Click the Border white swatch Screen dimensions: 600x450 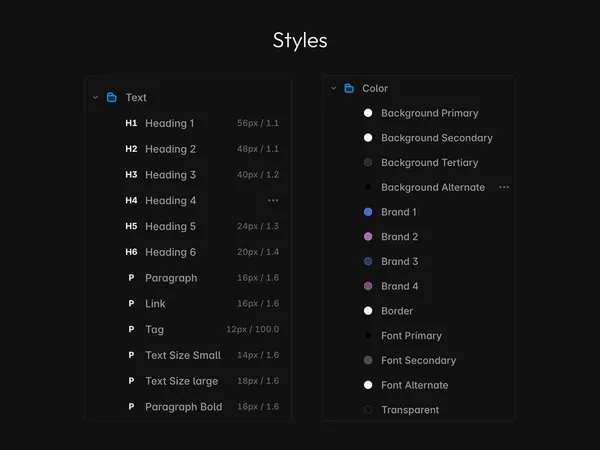(368, 311)
